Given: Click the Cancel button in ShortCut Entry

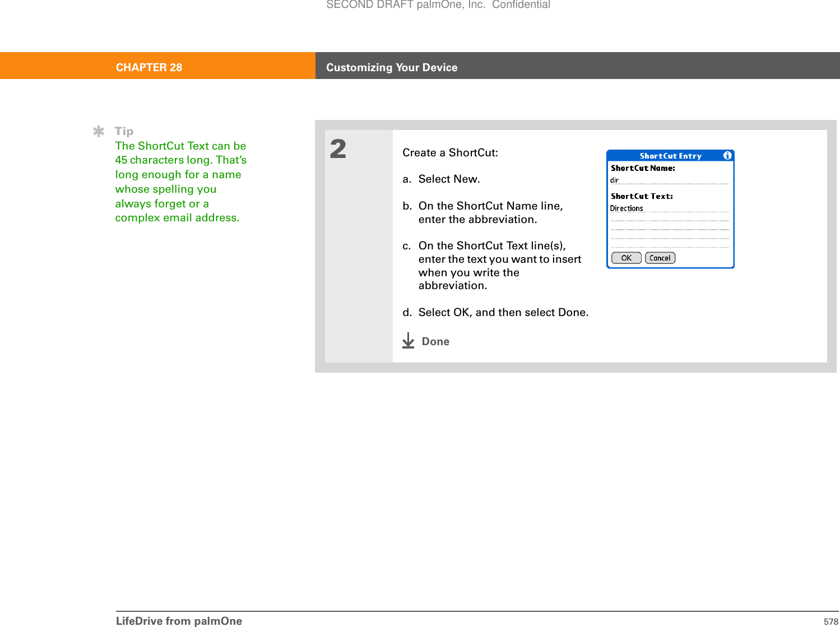Looking at the screenshot, I should [660, 258].
